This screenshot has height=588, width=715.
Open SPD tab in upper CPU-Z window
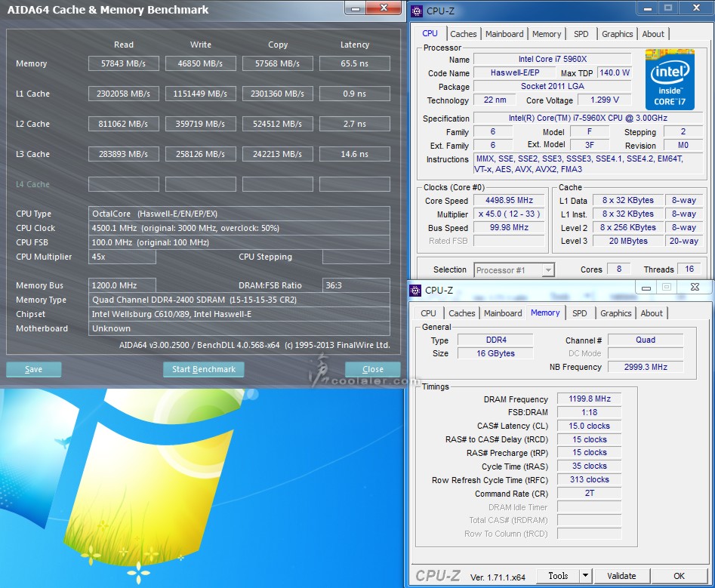pos(581,34)
